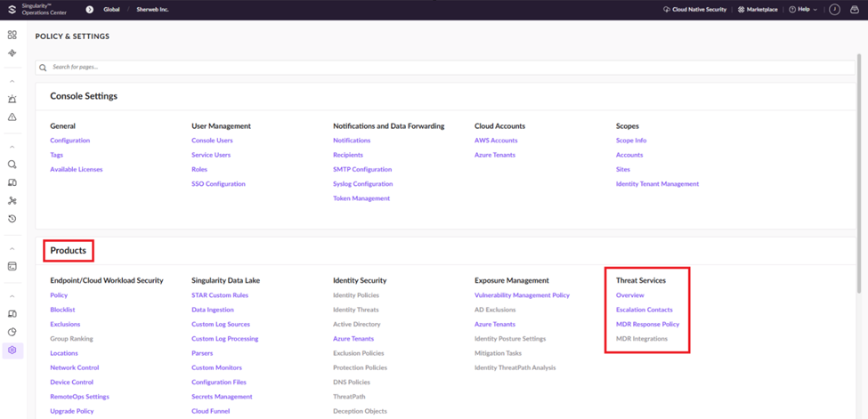868x419 pixels.
Task: Open the history clock sidebar icon
Action: tap(12, 219)
